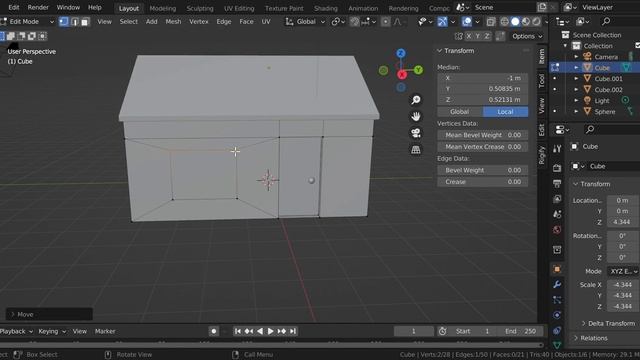The width and height of the screenshot is (640, 360).
Task: Select solid viewport shading
Action: pyautogui.click(x=515, y=22)
